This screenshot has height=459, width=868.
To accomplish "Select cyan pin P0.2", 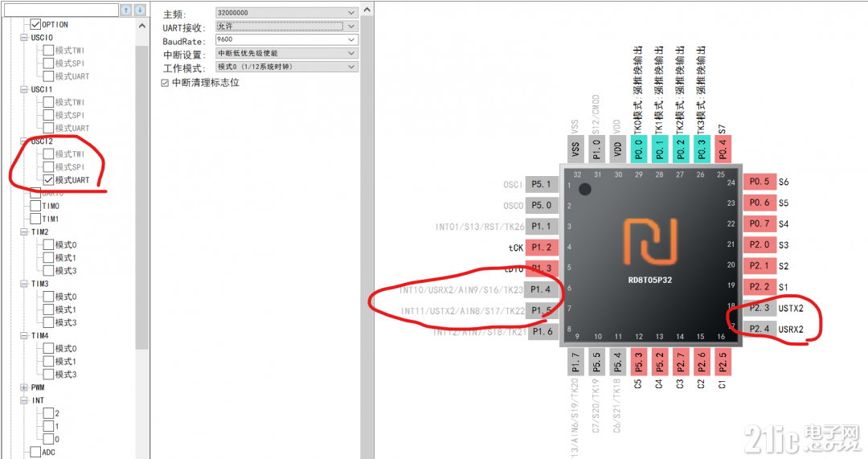I will tap(681, 149).
